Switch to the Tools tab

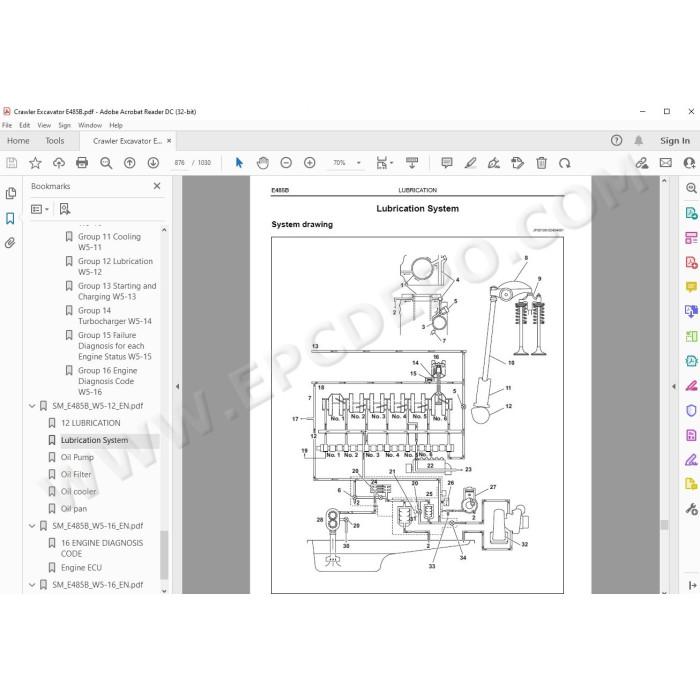coord(55,141)
